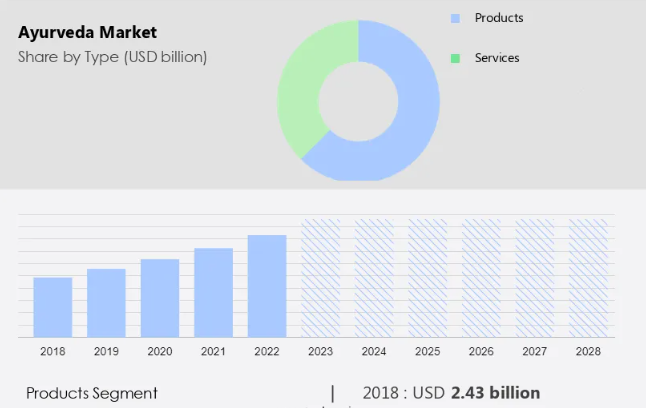Click the 2027 axis label
This screenshot has width=646, height=408.
(x=535, y=352)
